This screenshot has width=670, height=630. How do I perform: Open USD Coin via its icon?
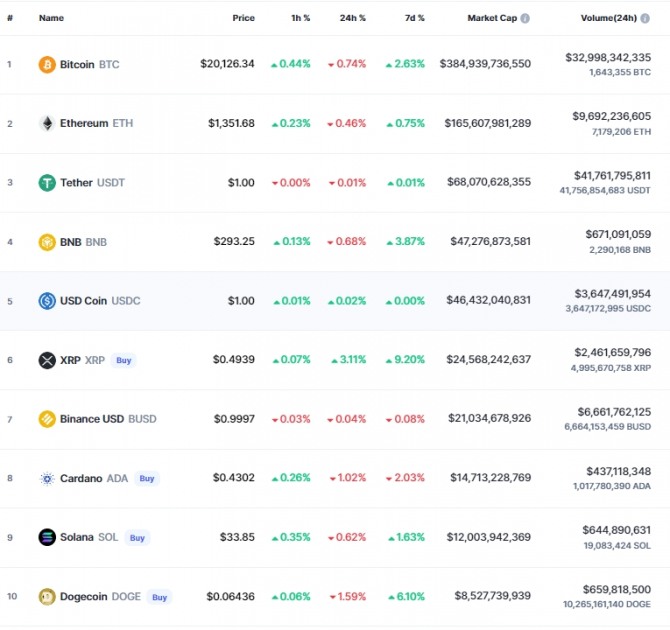47,301
